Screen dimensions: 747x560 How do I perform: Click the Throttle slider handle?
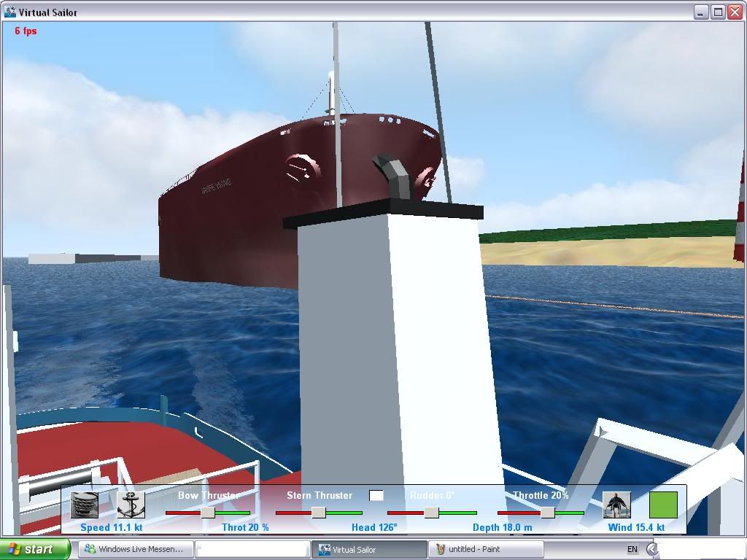[547, 513]
